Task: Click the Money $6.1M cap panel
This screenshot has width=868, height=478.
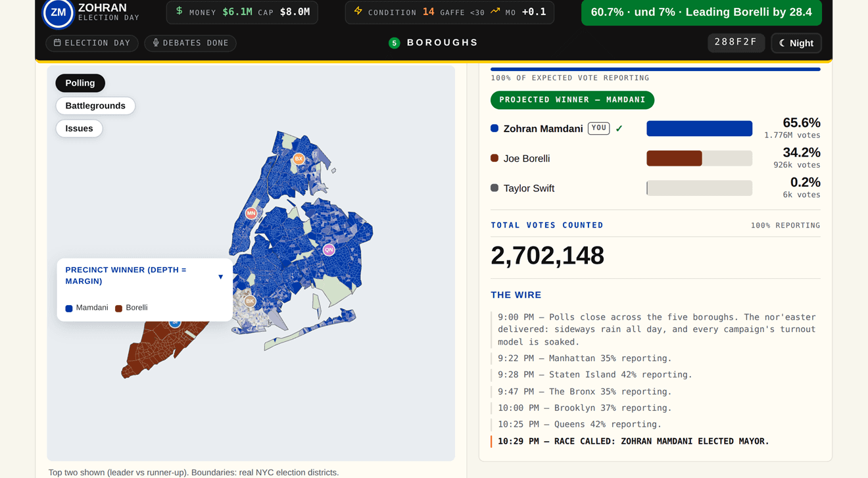Action: [x=242, y=12]
